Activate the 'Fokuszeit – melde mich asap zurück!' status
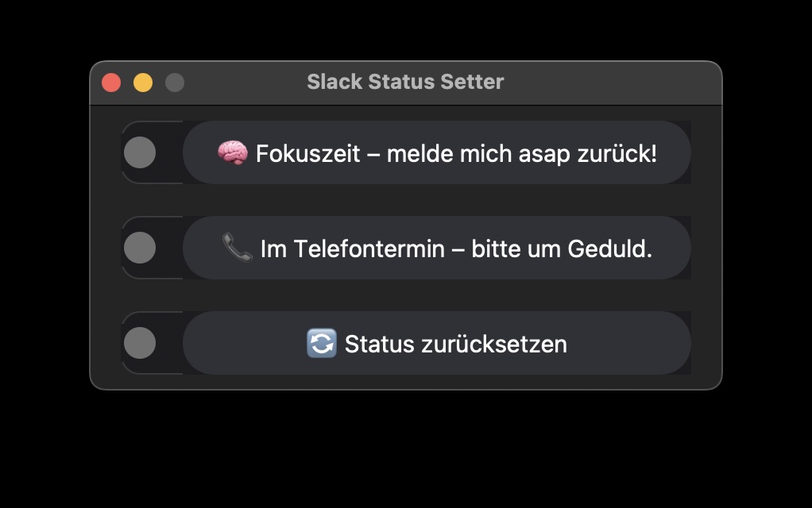The image size is (812, 508). point(437,152)
